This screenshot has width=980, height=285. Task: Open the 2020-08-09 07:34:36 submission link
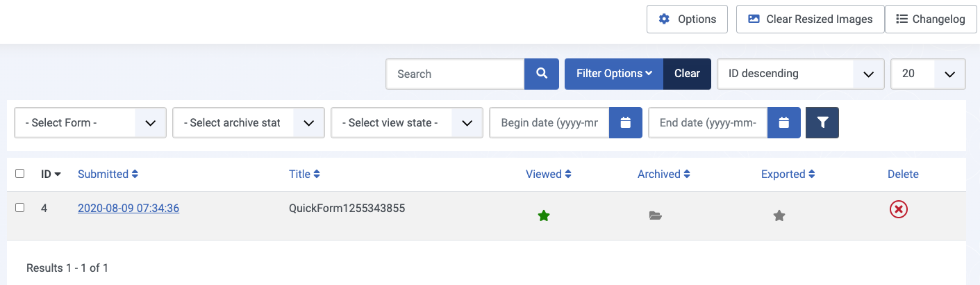(128, 208)
